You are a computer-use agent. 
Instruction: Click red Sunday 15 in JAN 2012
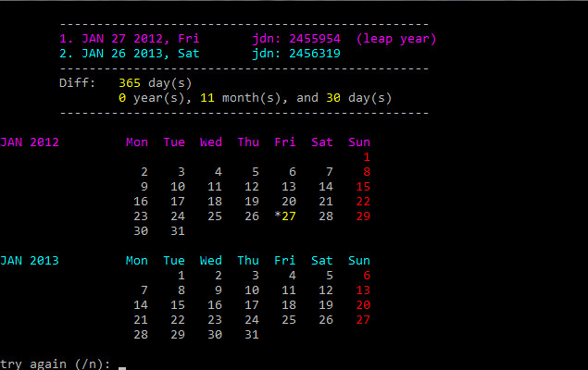click(363, 187)
